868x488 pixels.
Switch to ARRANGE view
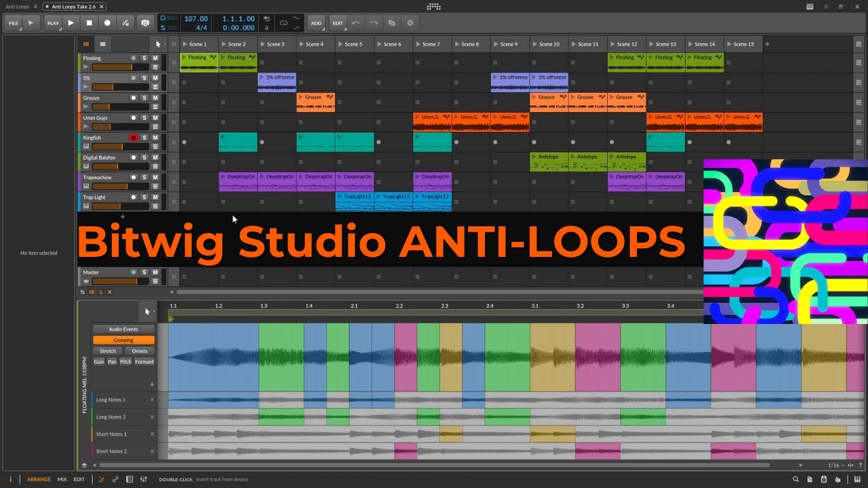39,479
